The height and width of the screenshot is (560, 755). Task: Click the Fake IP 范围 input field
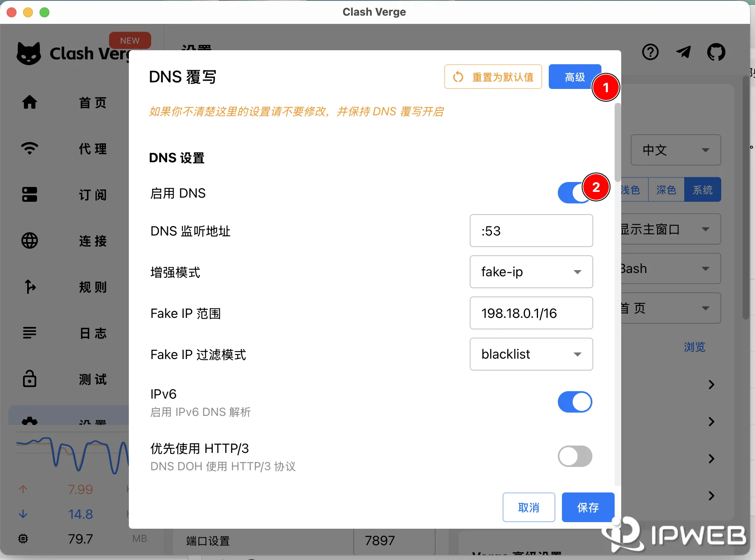coord(531,313)
